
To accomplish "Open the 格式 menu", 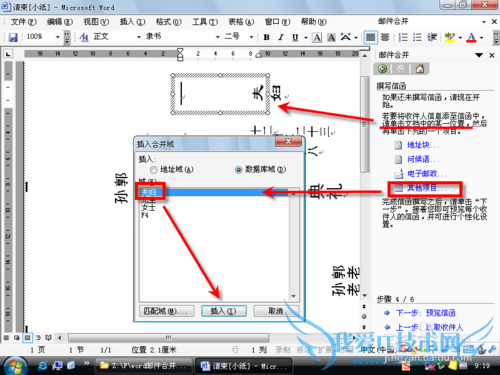I will 168,22.
